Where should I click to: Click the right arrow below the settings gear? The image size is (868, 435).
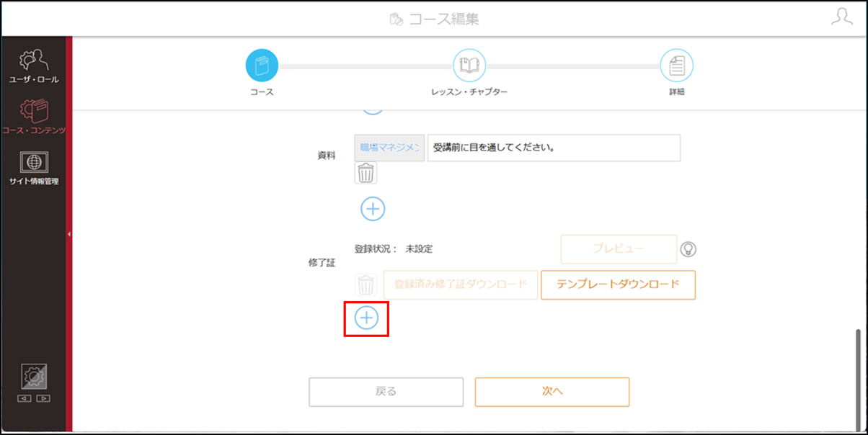pyautogui.click(x=43, y=398)
